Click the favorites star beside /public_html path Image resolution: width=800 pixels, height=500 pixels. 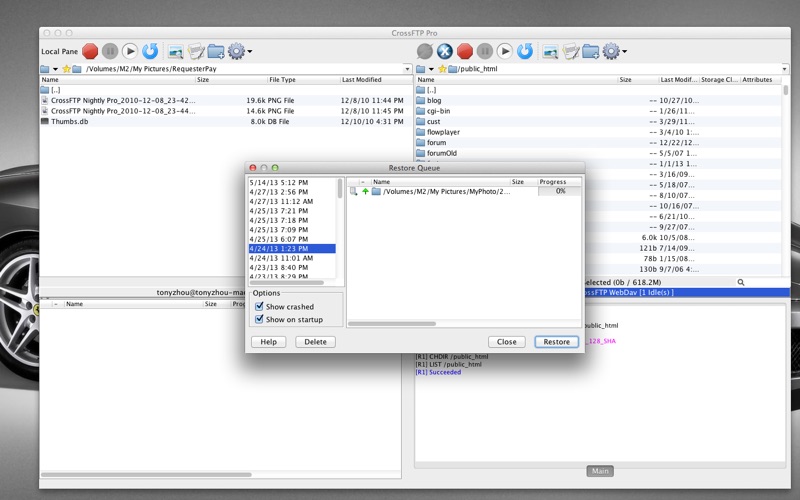442,69
